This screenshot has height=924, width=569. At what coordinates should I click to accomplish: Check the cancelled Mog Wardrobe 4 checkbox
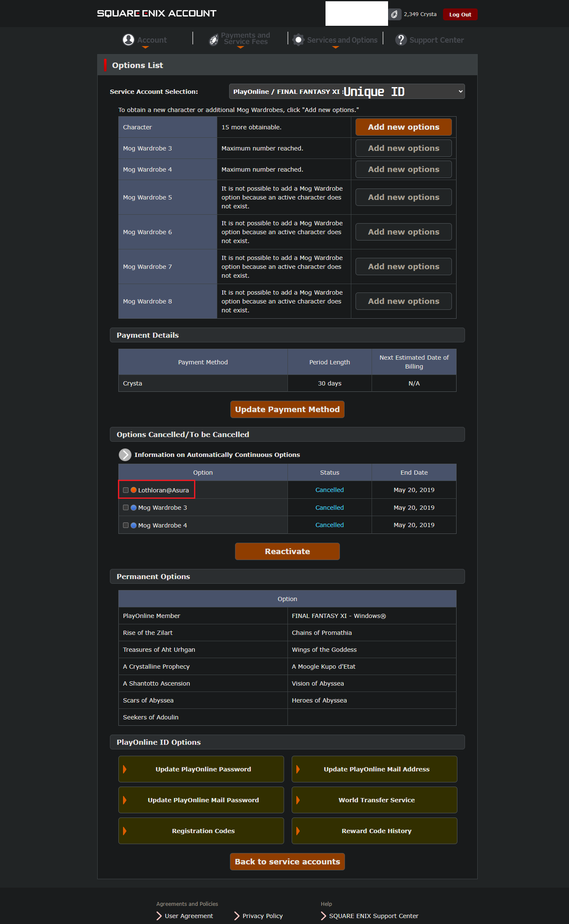point(126,525)
